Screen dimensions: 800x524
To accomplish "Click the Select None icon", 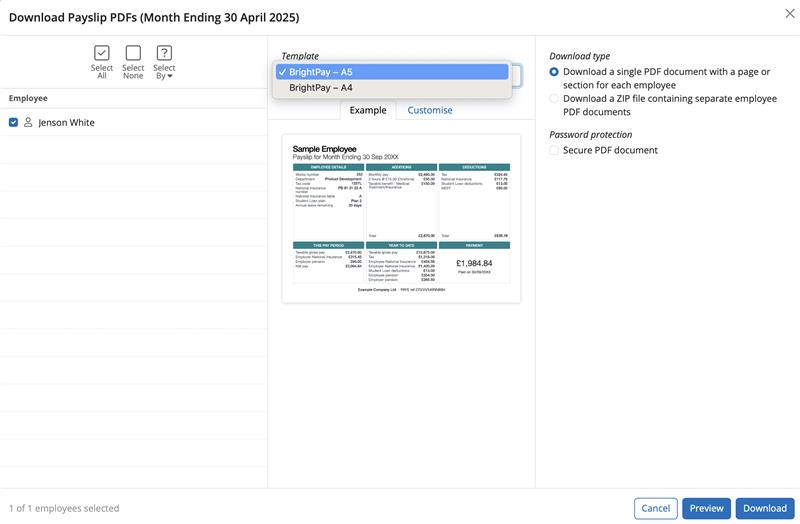I will click(133, 53).
